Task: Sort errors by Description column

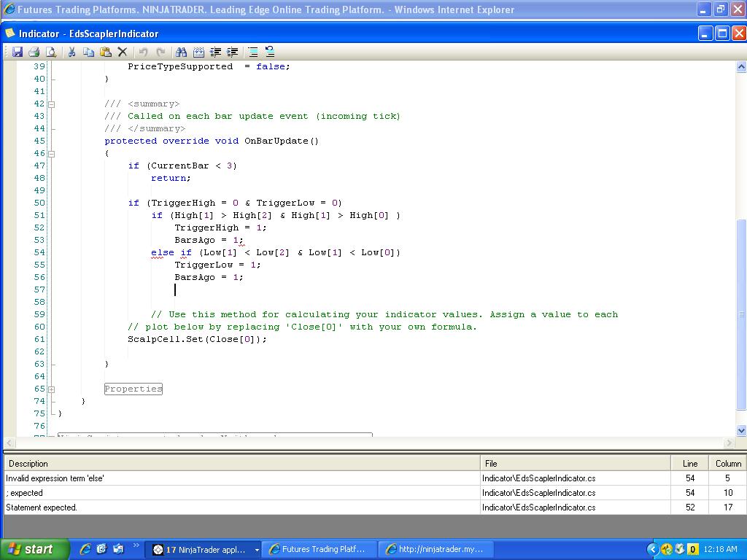Action: pos(242,463)
